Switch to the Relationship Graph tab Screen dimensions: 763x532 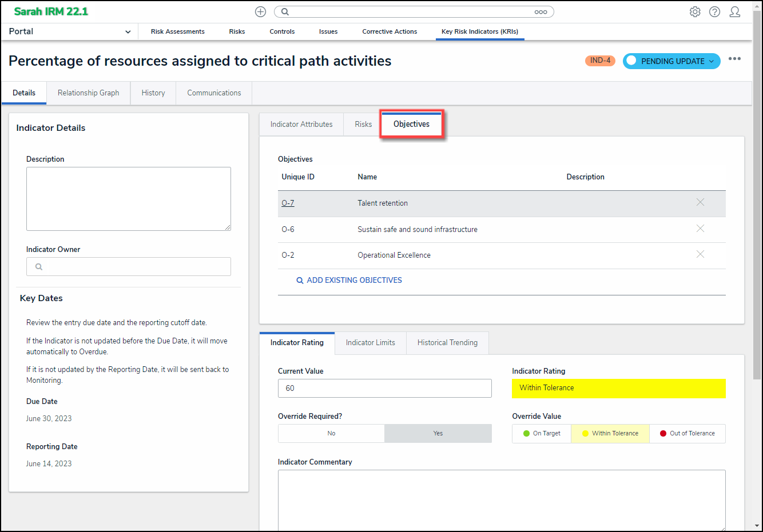click(x=88, y=93)
